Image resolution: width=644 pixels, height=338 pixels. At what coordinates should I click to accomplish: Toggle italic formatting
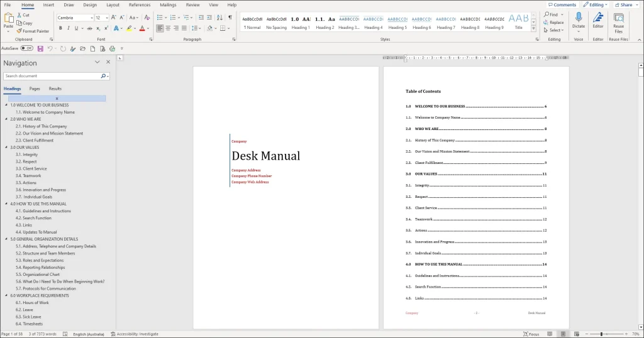coord(68,28)
